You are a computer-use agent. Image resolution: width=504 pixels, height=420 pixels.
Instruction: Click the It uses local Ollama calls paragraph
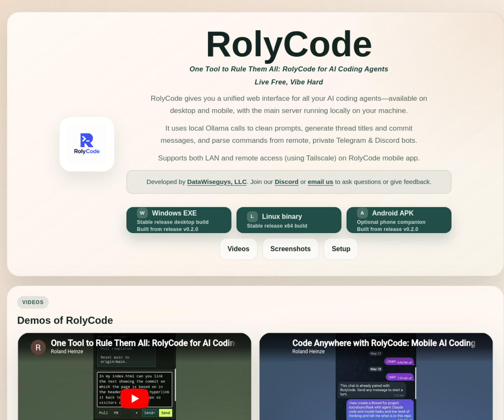289,134
